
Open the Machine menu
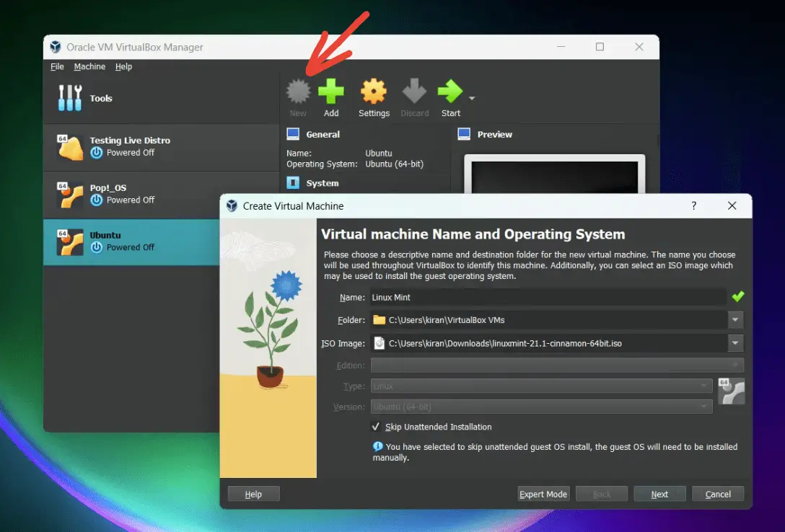click(89, 66)
